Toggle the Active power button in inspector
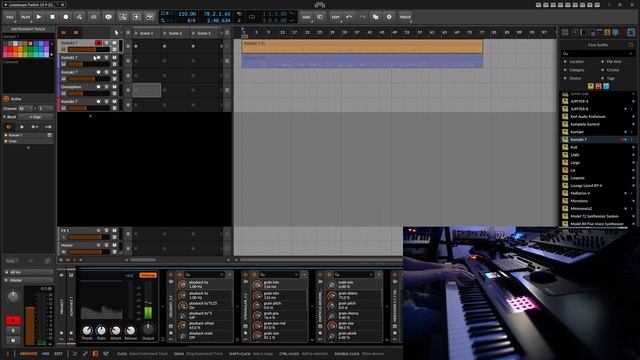 coord(6,99)
